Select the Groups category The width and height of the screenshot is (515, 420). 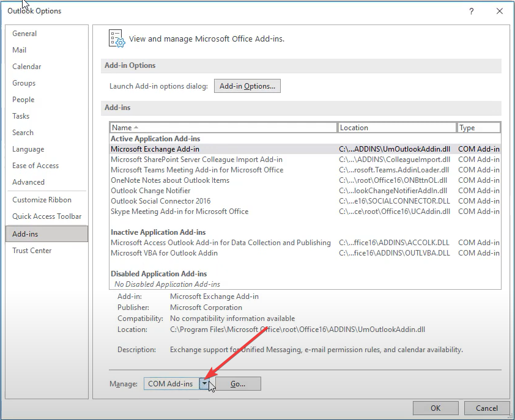tap(47, 83)
